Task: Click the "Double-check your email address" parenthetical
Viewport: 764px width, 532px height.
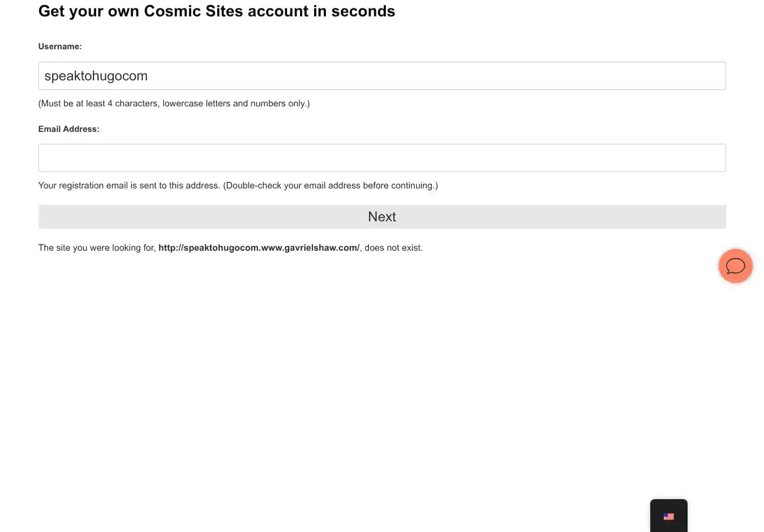Action: (x=330, y=186)
